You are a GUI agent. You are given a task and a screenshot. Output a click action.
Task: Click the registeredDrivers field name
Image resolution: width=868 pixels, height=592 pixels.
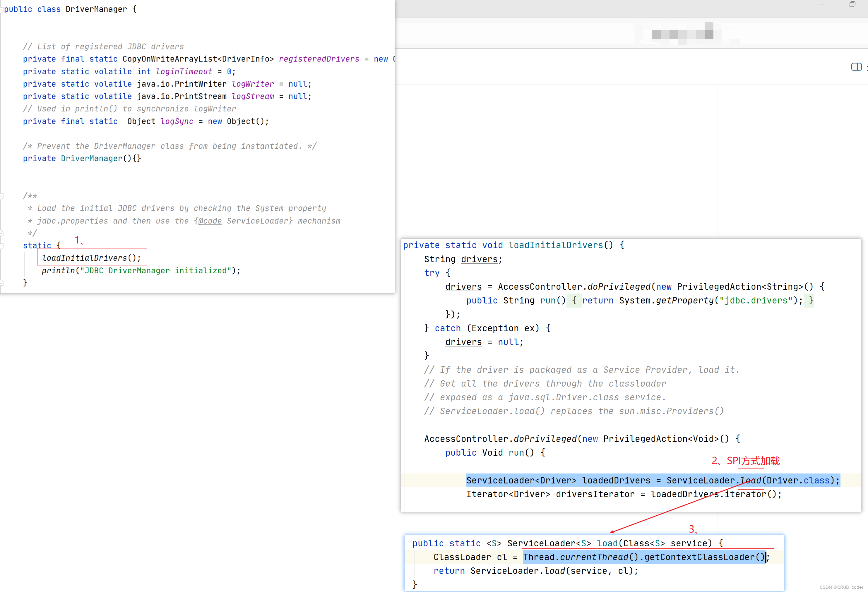[319, 59]
